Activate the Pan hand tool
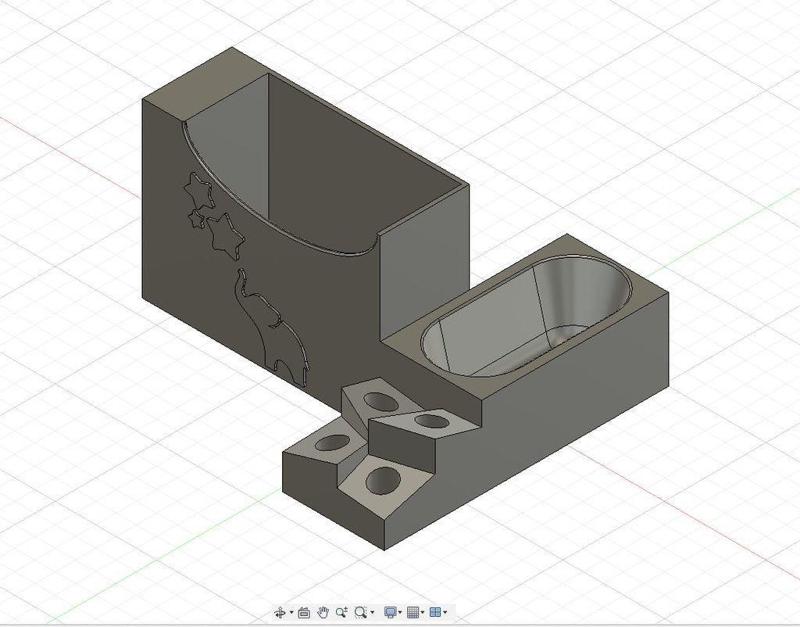800x627 pixels. [x=323, y=612]
